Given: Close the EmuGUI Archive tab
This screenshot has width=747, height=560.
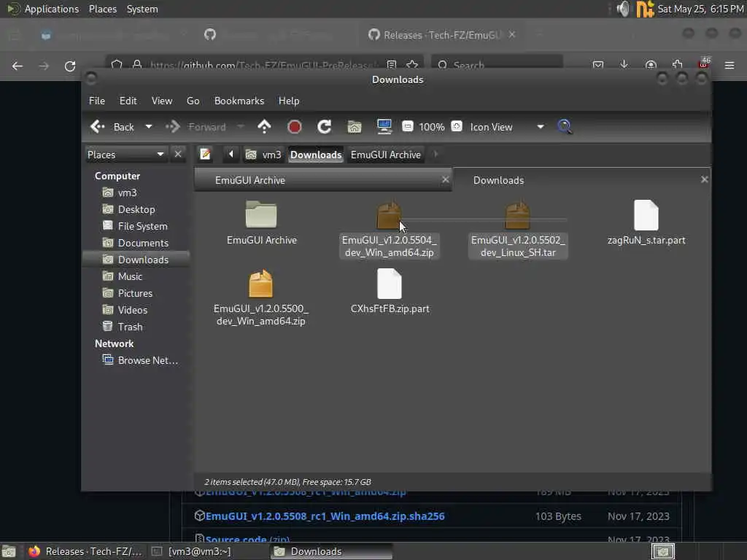Looking at the screenshot, I should tap(445, 179).
